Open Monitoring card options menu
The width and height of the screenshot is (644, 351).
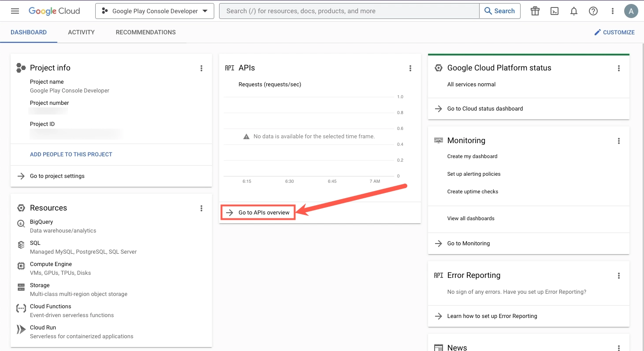pyautogui.click(x=619, y=141)
